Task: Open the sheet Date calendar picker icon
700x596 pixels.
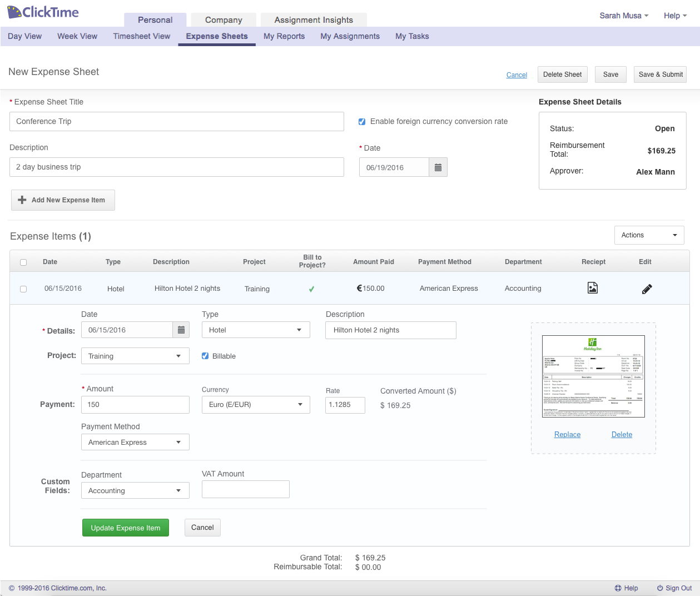Action: tap(438, 167)
